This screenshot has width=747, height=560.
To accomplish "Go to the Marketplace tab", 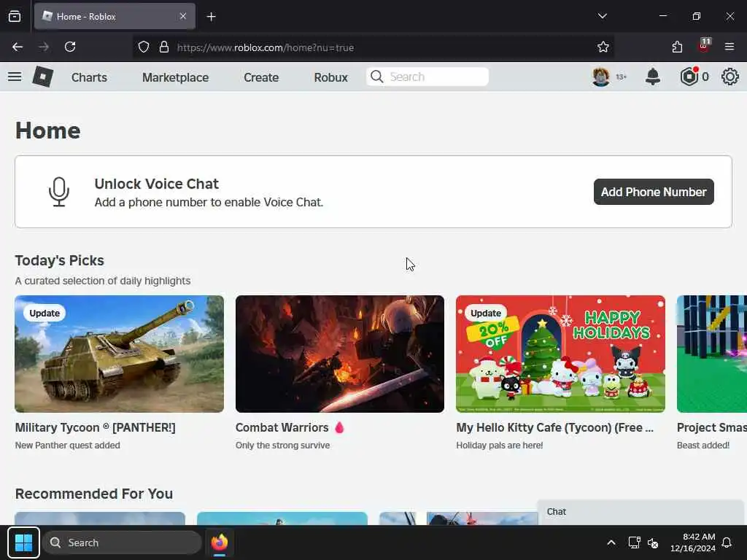I will [x=175, y=77].
